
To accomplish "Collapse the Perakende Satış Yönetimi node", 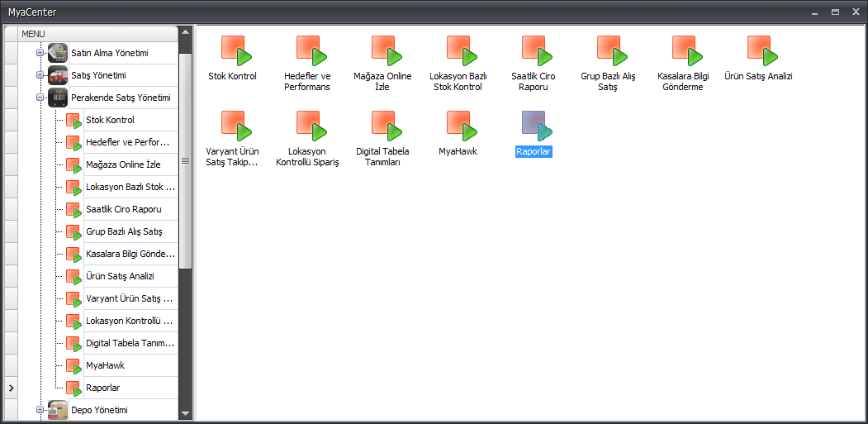I will [39, 98].
